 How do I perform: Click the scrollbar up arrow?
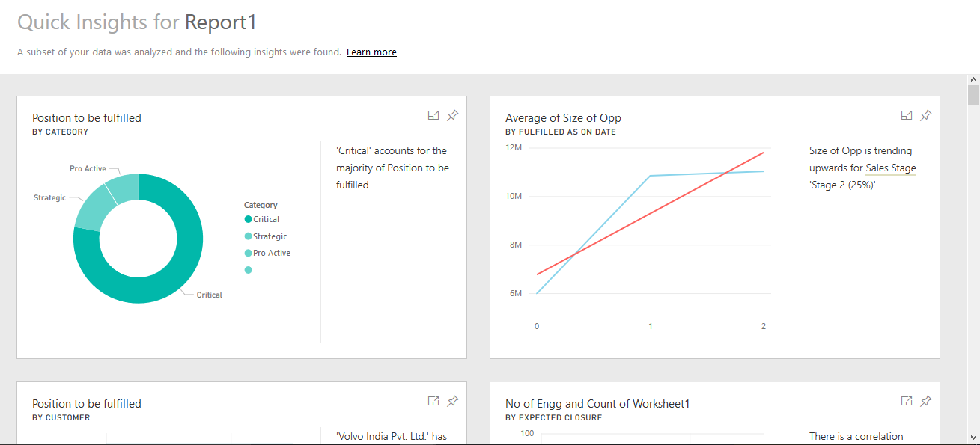(x=973, y=79)
